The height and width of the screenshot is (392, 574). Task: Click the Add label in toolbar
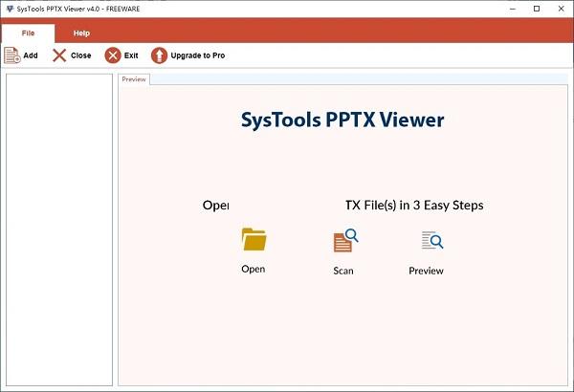point(31,55)
